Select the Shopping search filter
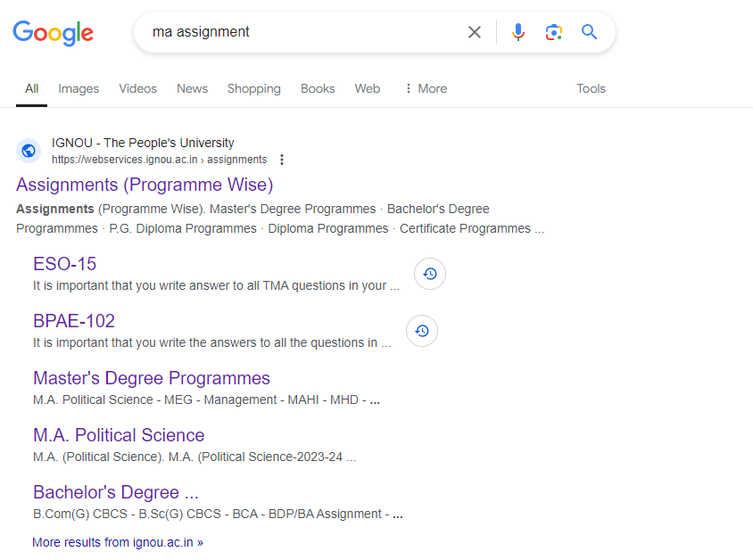Image resolution: width=753 pixels, height=560 pixels. (253, 88)
